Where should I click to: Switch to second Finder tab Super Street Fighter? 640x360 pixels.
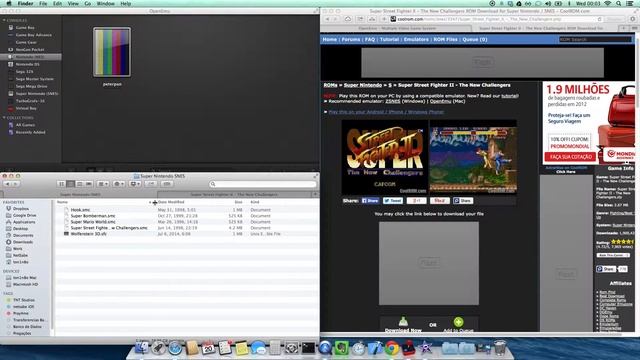pyautogui.click(x=235, y=195)
